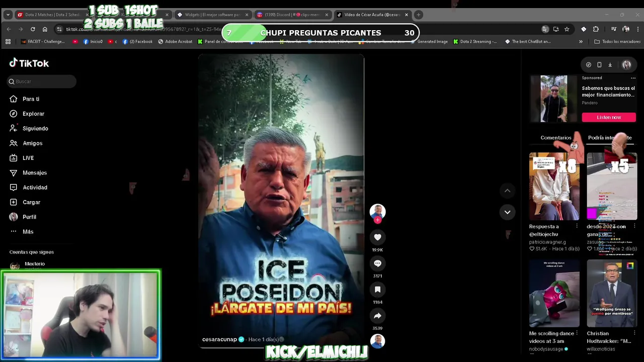Image resolution: width=644 pixels, height=362 pixels.
Task: Open Perfil from the sidebar
Action: (x=23, y=217)
